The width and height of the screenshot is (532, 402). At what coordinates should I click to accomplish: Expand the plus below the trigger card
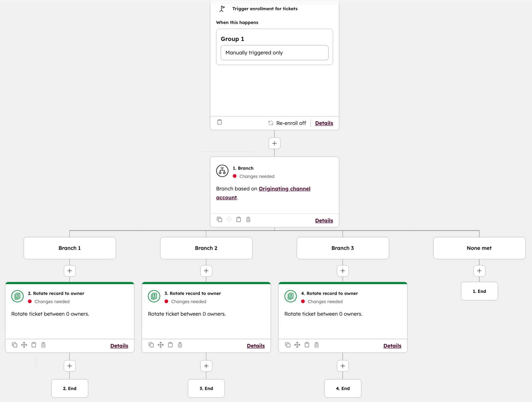[274, 143]
